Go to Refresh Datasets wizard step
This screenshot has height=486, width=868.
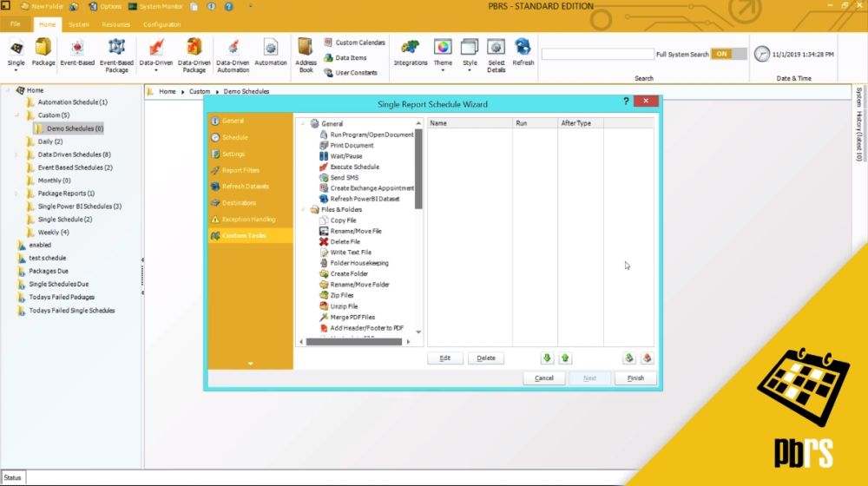(250, 187)
